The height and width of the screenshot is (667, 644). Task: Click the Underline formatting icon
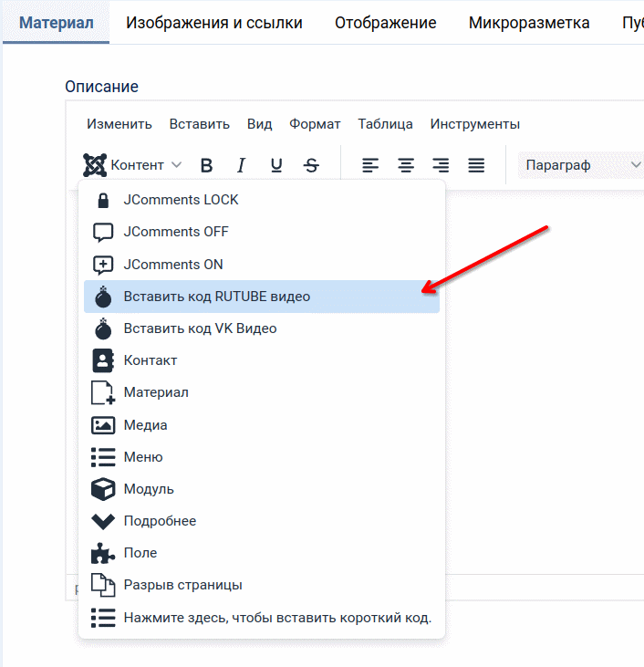tap(276, 165)
